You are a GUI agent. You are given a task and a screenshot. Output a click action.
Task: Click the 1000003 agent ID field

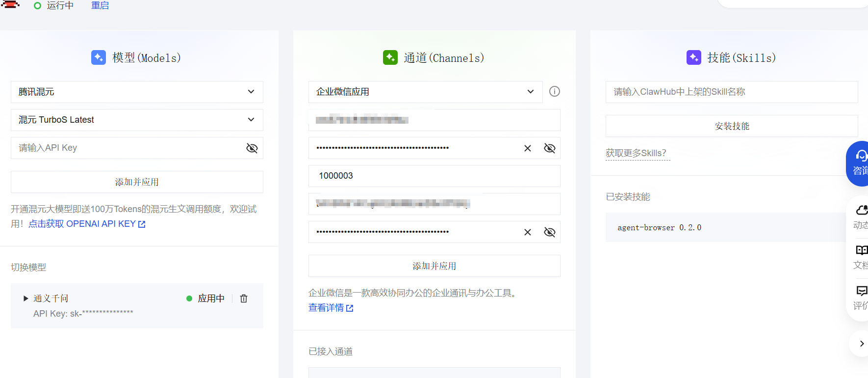434,176
